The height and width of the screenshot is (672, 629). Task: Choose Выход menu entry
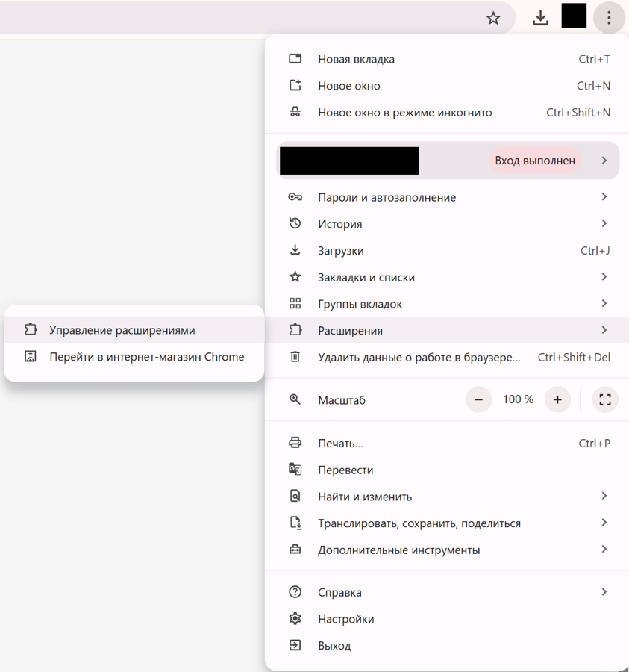coord(447,645)
